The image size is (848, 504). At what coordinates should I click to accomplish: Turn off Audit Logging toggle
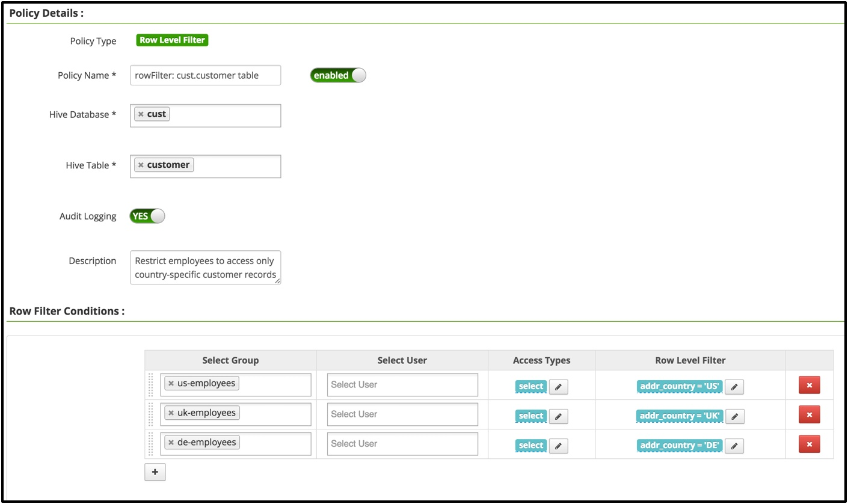point(147,216)
